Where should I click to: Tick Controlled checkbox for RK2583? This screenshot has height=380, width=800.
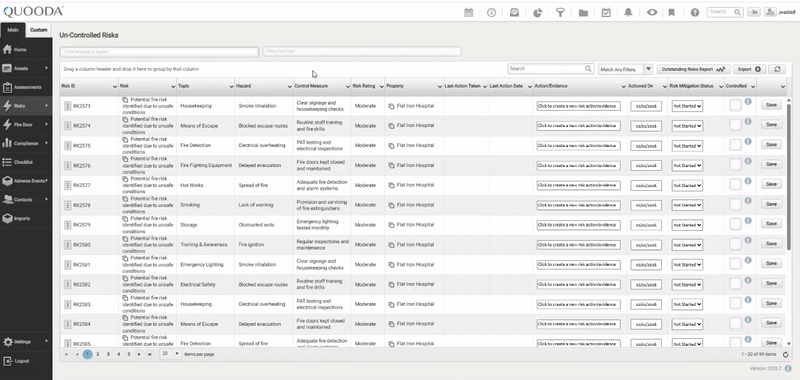tap(735, 304)
